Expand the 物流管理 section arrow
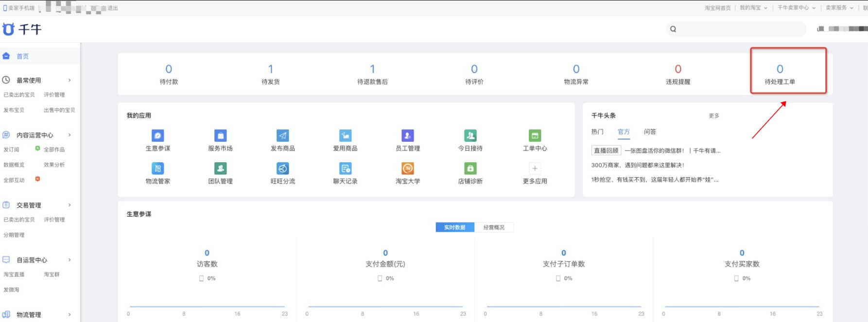This screenshot has height=322, width=868. [69, 315]
